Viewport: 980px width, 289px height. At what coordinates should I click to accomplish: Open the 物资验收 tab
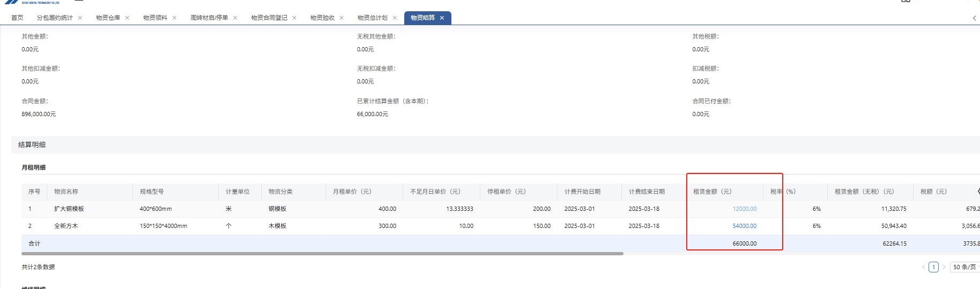click(x=322, y=18)
